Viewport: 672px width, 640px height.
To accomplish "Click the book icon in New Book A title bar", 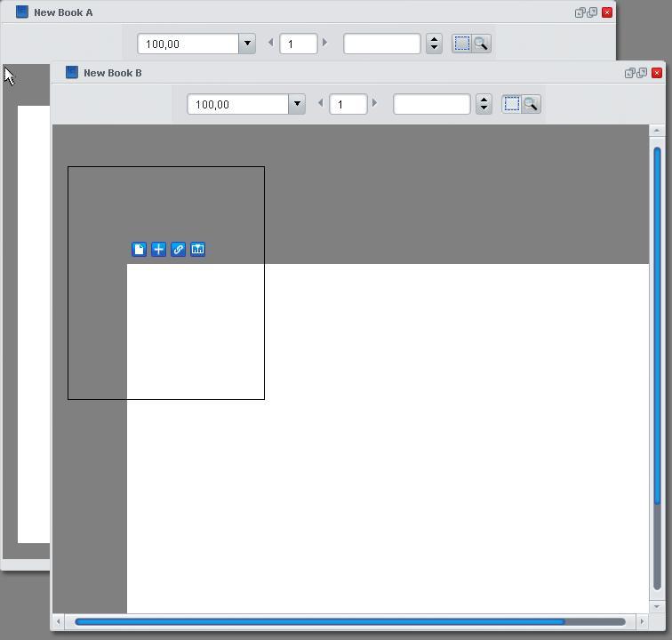I will pyautogui.click(x=22, y=12).
